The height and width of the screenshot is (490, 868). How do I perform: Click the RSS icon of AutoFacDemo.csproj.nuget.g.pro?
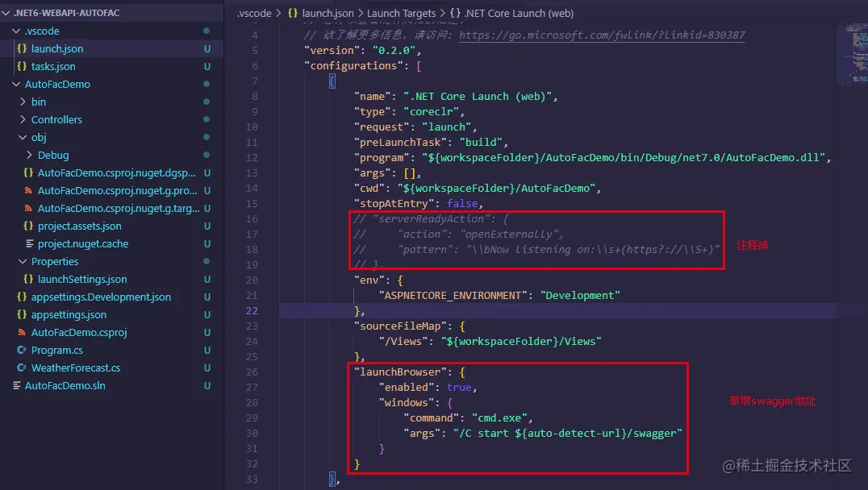click(x=28, y=190)
